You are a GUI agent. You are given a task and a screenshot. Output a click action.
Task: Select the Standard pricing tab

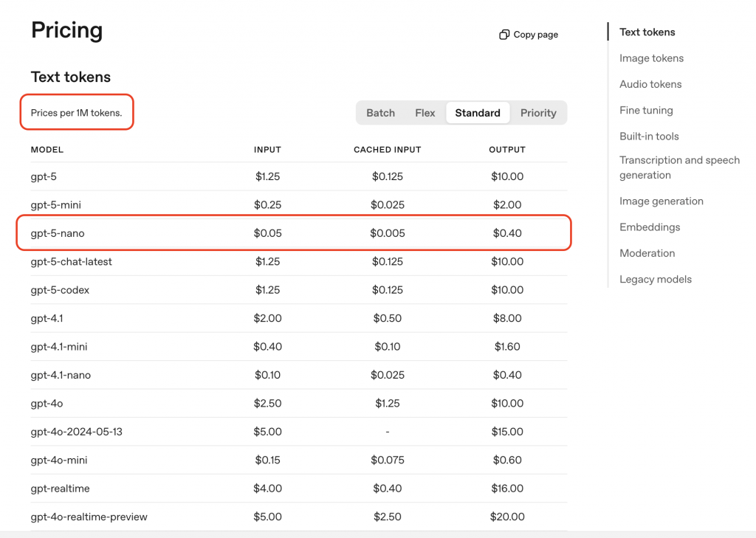pos(478,113)
